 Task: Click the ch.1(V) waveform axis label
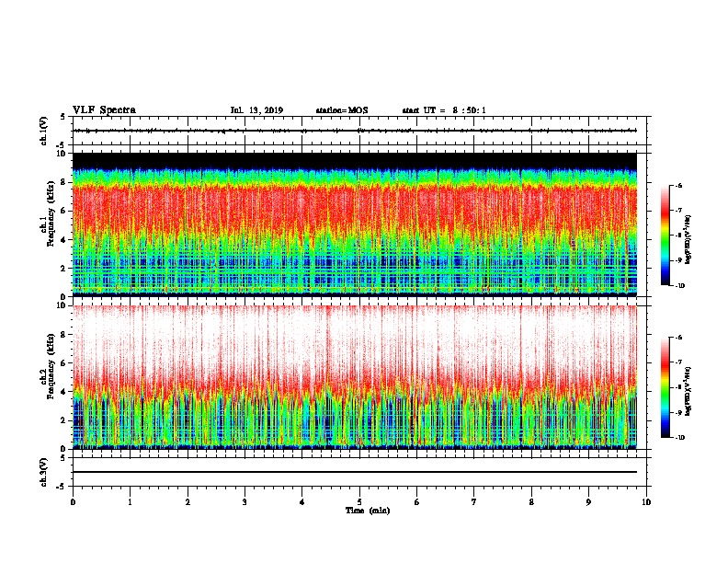43,131
